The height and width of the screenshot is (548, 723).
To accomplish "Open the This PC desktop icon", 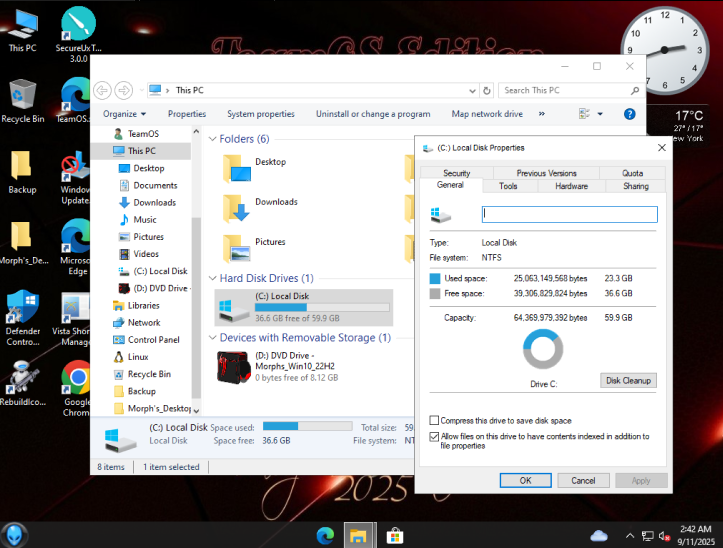I will (x=22, y=29).
